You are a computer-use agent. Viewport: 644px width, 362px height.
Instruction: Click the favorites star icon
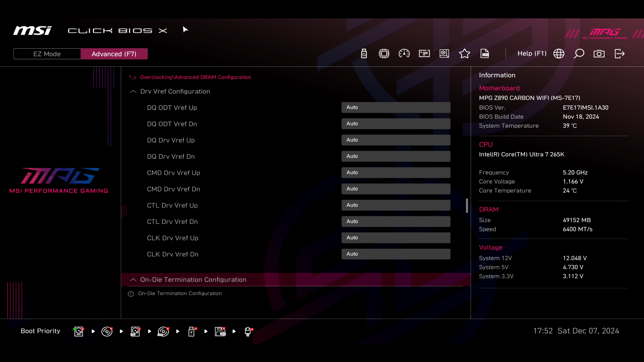pos(465,54)
